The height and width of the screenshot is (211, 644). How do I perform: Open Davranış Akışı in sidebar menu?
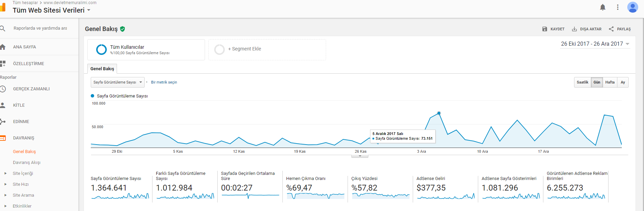point(27,163)
